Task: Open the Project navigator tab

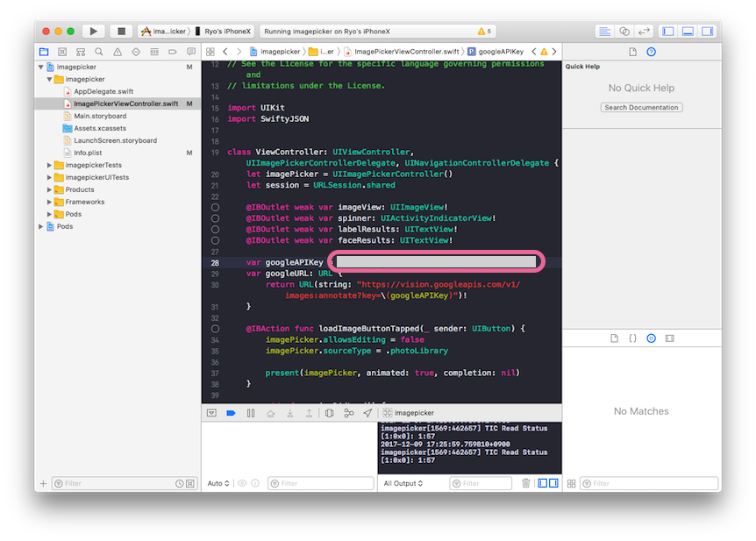Action: [x=44, y=52]
